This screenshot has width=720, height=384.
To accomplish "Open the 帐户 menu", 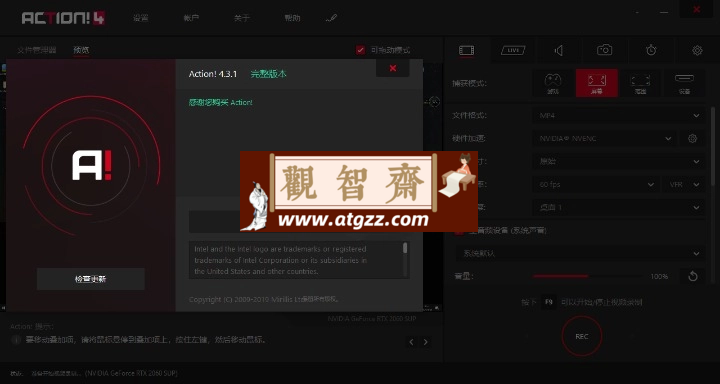I will coord(191,18).
